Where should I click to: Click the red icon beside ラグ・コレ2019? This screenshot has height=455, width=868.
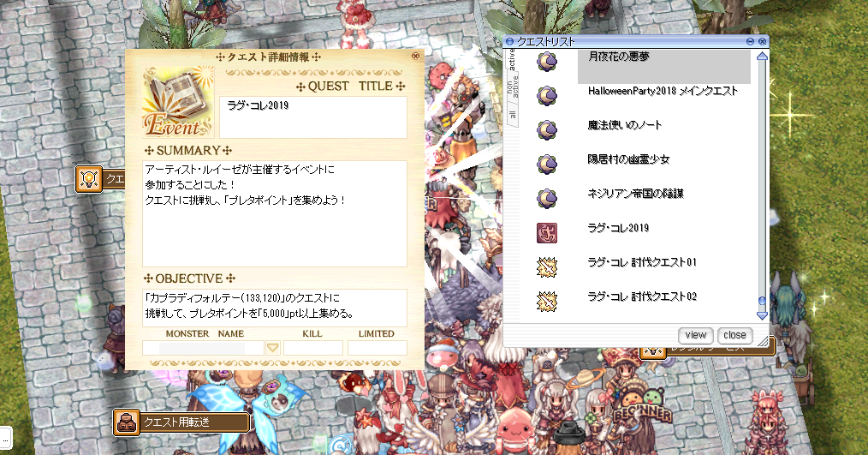pyautogui.click(x=547, y=233)
